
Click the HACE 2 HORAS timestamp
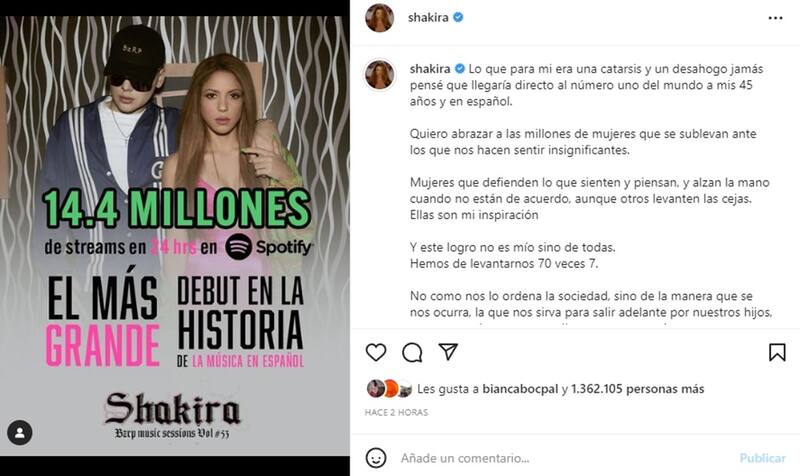(396, 412)
